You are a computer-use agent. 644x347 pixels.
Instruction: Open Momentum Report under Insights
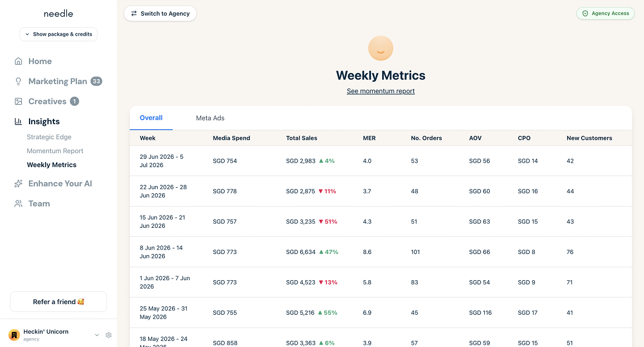click(55, 151)
